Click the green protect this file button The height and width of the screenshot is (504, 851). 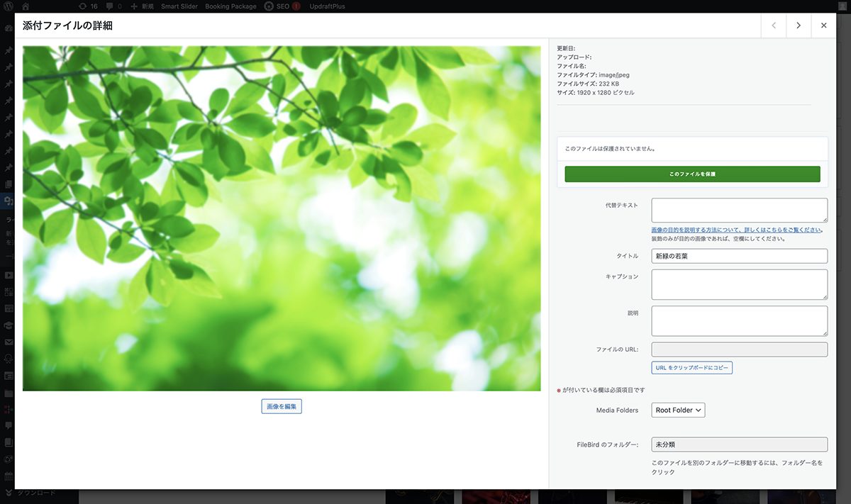[x=692, y=174]
